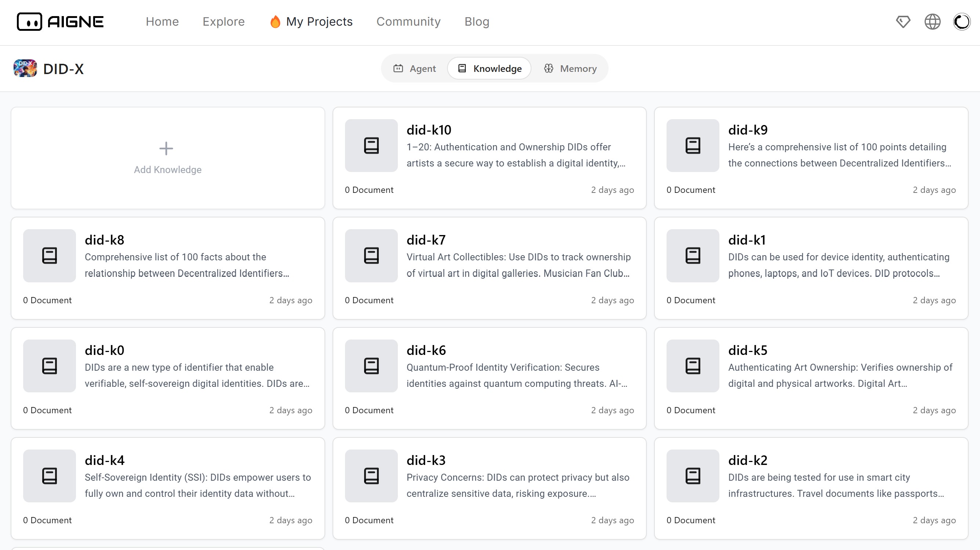Viewport: 980px width, 550px height.
Task: Open the Blog link
Action: pyautogui.click(x=476, y=22)
